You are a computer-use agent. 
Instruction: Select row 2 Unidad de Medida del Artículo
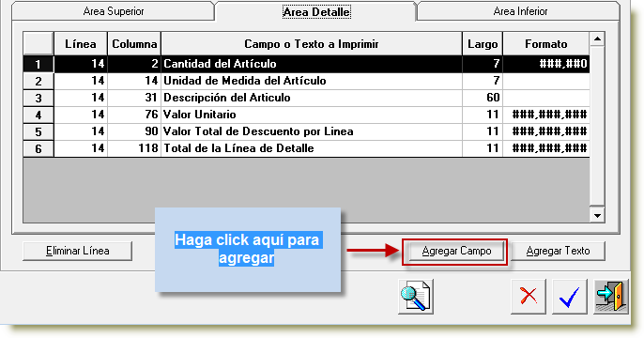click(x=306, y=81)
